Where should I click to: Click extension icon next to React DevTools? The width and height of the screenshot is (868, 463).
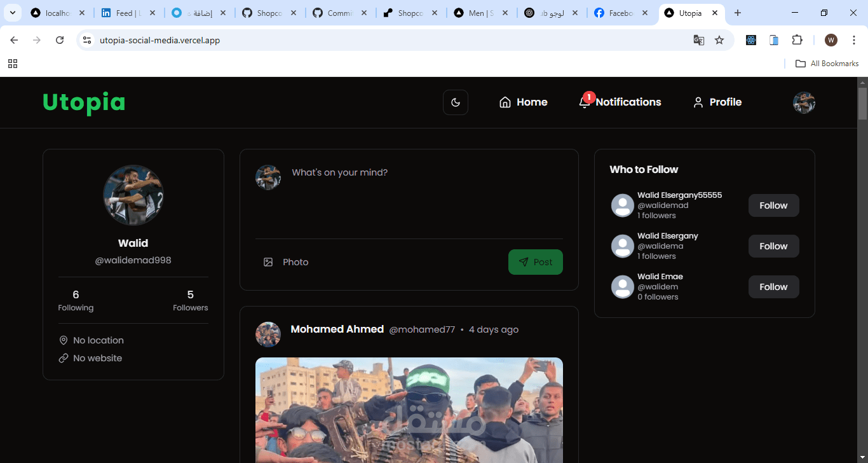click(x=774, y=40)
